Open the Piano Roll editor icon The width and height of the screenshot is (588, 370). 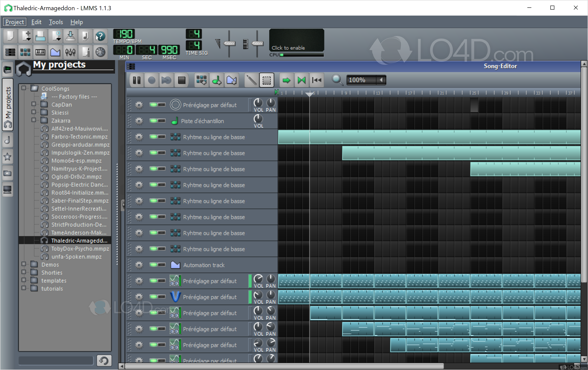[40, 52]
